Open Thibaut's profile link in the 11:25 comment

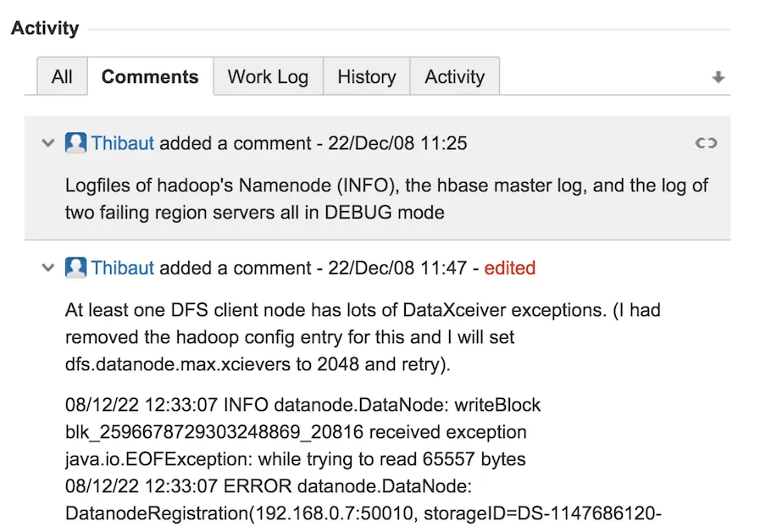[x=123, y=143]
